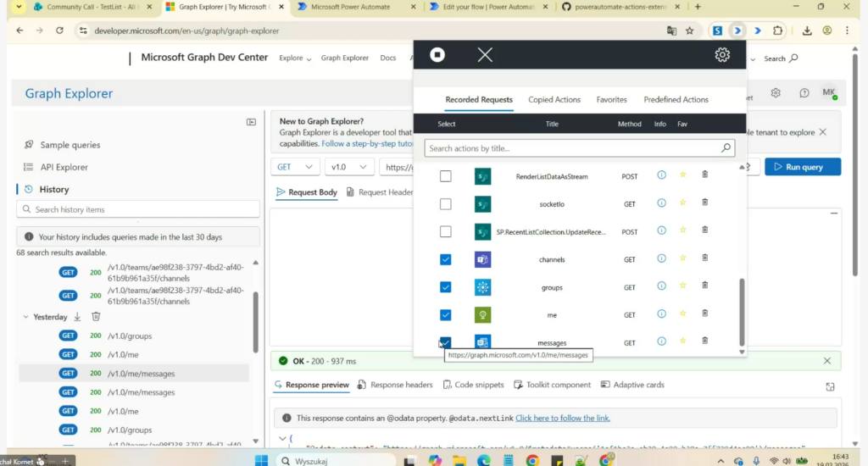Switch to the Copied Actions tab
This screenshot has height=466, width=868.
(x=554, y=100)
